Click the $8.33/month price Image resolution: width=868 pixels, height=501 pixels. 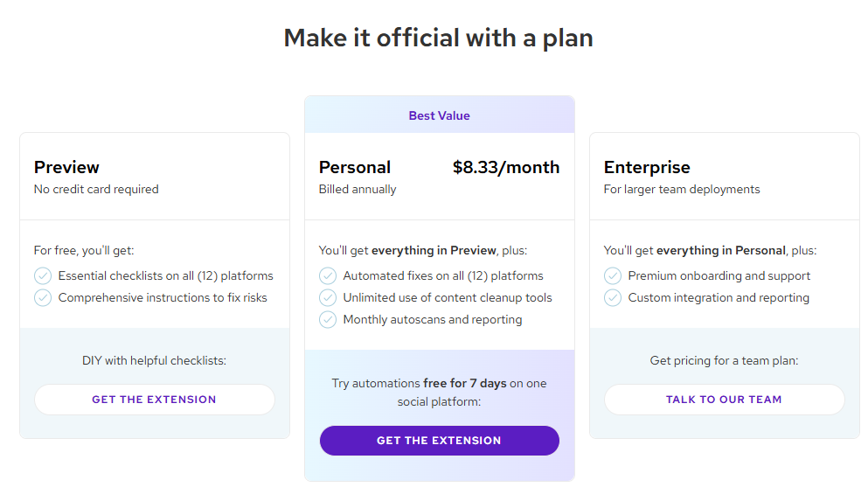506,167
